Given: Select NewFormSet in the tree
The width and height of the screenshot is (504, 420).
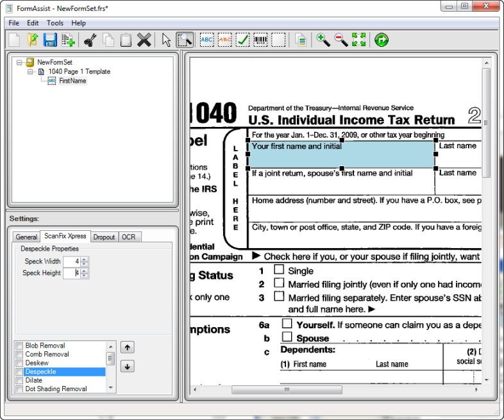Looking at the screenshot, I should pyautogui.click(x=55, y=62).
